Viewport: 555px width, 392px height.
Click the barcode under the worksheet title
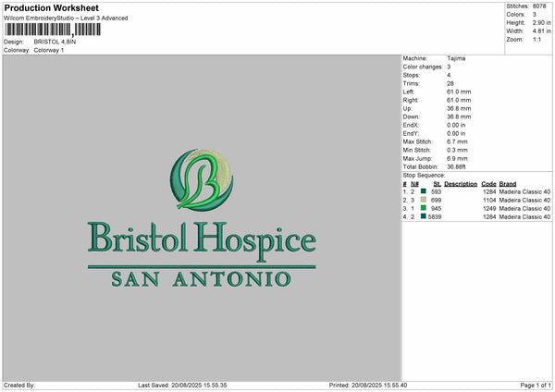click(53, 30)
